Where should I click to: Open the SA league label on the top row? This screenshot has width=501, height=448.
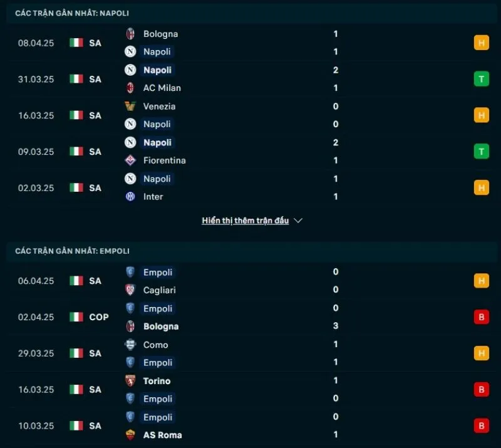tap(95, 43)
